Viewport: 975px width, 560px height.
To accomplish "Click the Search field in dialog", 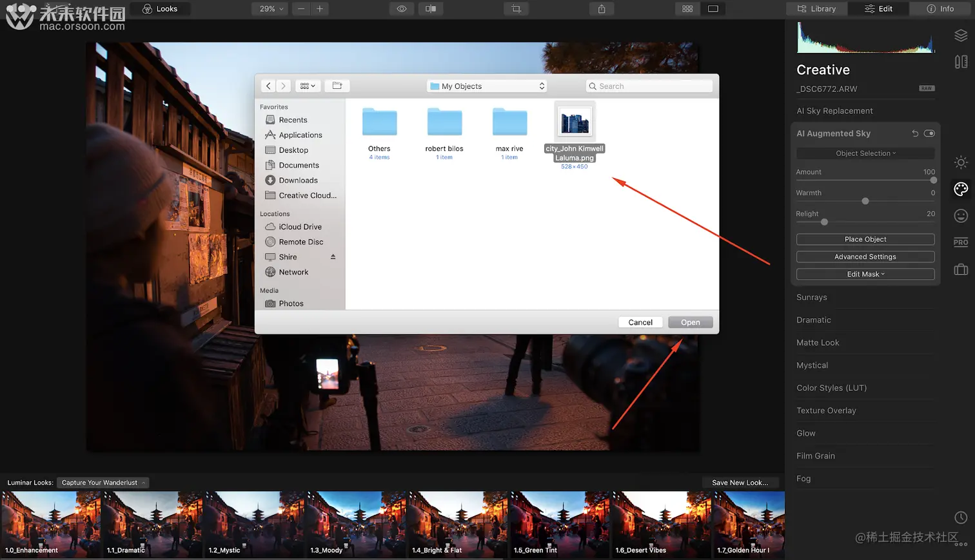I will click(x=650, y=86).
